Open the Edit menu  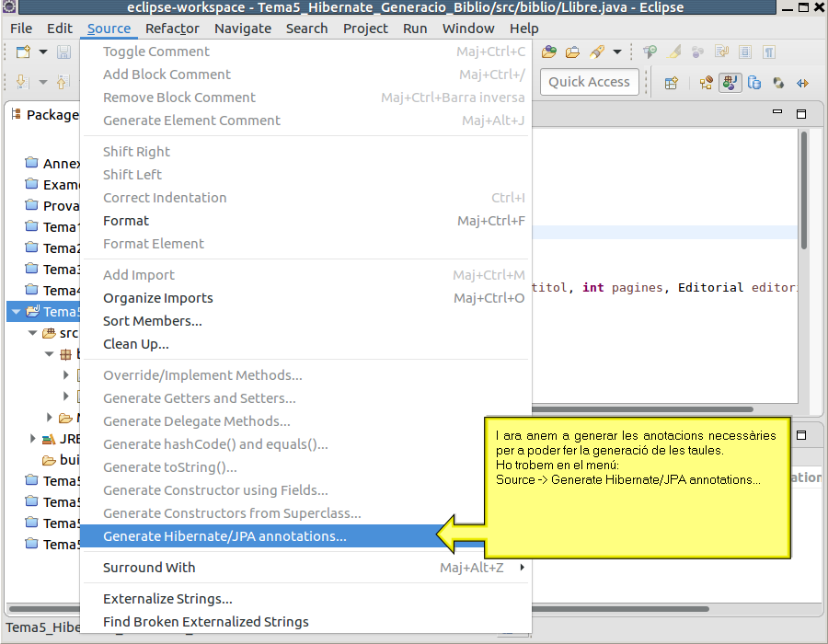coord(60,29)
